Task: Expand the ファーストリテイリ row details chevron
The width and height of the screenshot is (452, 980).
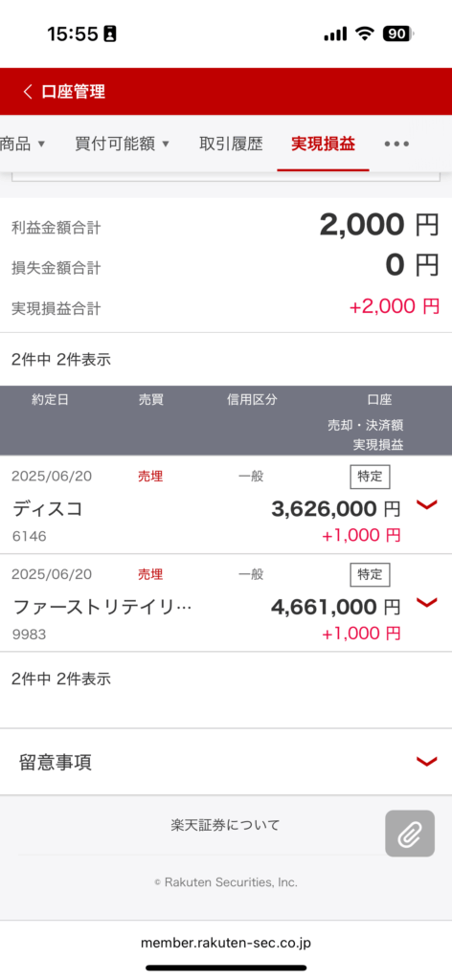Action: point(426,603)
